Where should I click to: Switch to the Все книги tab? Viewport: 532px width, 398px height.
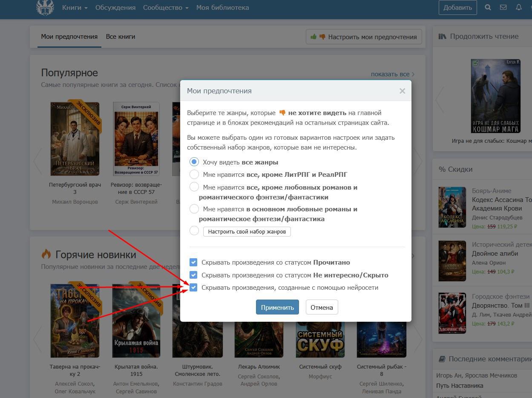[x=121, y=37]
